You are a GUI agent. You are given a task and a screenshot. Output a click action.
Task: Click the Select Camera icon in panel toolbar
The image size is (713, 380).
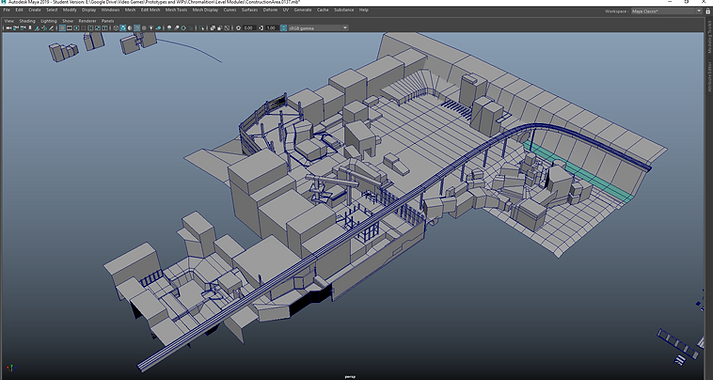click(x=9, y=28)
